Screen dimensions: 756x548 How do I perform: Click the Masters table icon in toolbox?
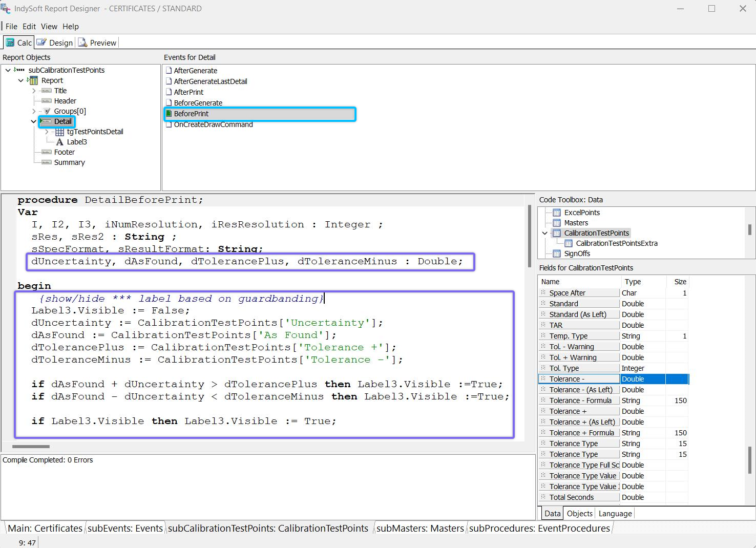[x=557, y=223]
